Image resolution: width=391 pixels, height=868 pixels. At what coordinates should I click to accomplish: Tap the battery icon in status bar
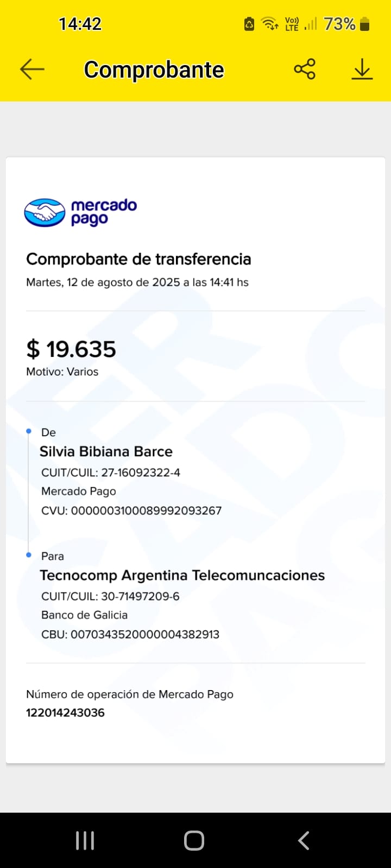(x=365, y=24)
